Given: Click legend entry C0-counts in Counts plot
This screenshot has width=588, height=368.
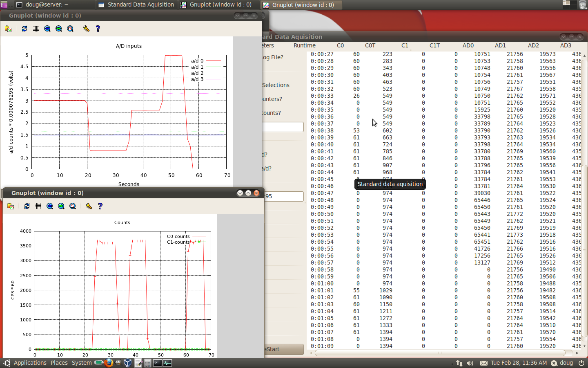Looking at the screenshot, I should click(x=178, y=236).
